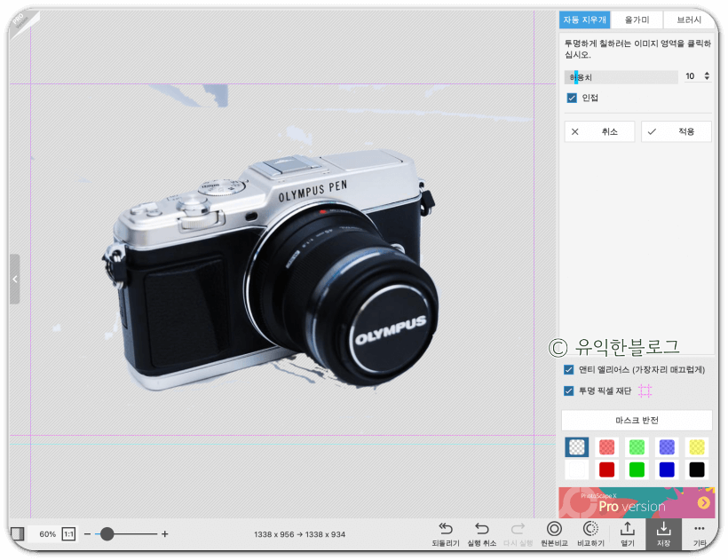728x560 pixels.
Task: Select the solid white swatch
Action: [x=577, y=469]
